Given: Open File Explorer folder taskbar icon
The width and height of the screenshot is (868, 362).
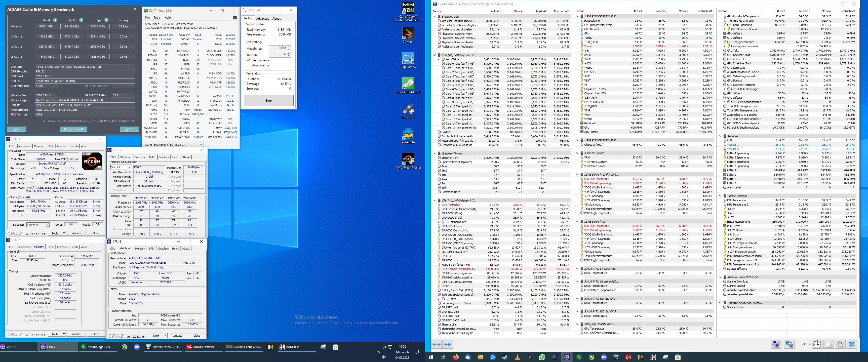Looking at the screenshot, I should point(481,357).
